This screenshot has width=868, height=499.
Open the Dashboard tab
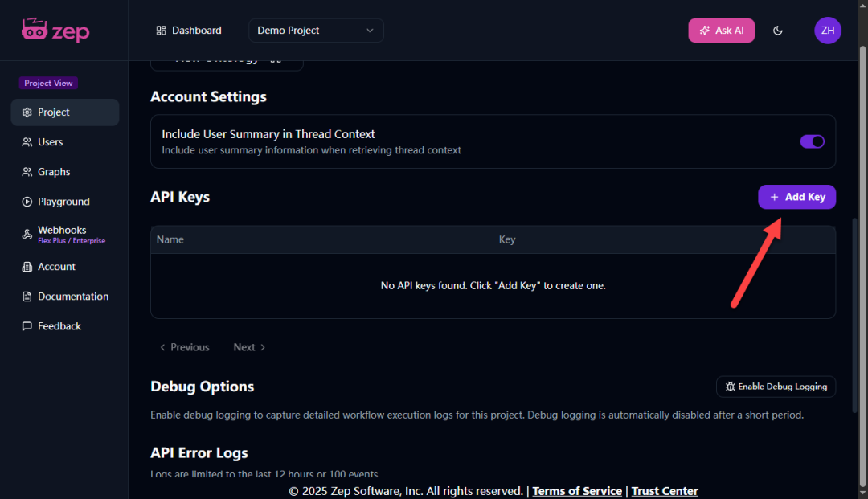(189, 31)
